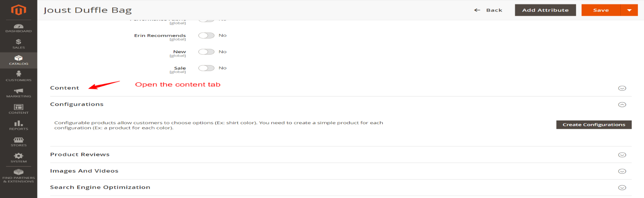Viewport: 644px width, 198px height.
Task: Click the Create Configurations button
Action: (594, 125)
